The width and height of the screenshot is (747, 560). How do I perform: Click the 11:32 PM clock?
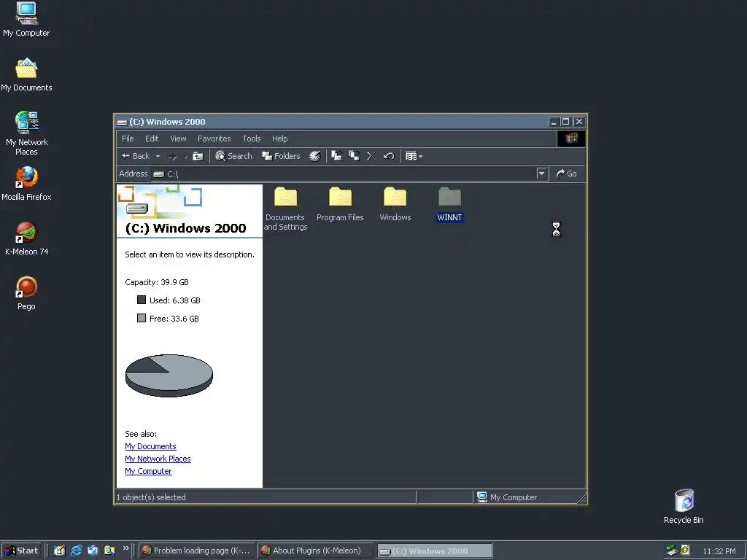(x=719, y=551)
